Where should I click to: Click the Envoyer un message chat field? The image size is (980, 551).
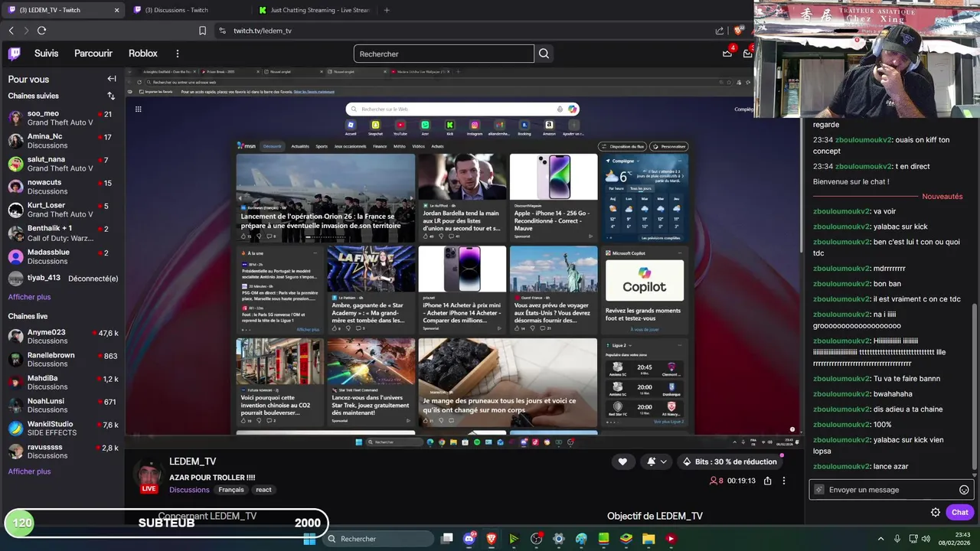point(891,490)
